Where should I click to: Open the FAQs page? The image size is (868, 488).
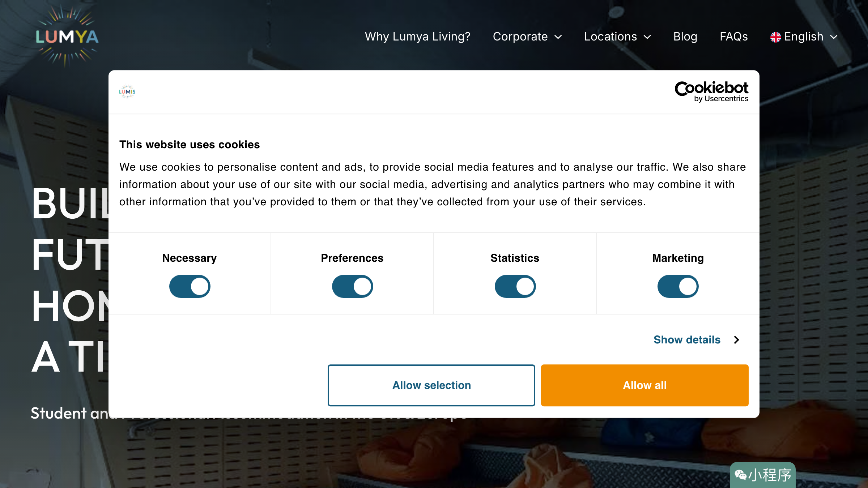(x=734, y=37)
